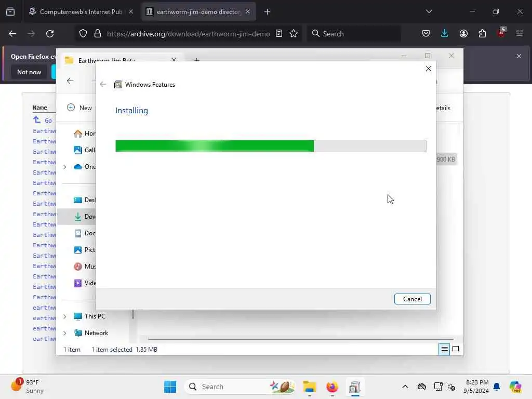Open Firefox from taskbar

click(x=332, y=387)
